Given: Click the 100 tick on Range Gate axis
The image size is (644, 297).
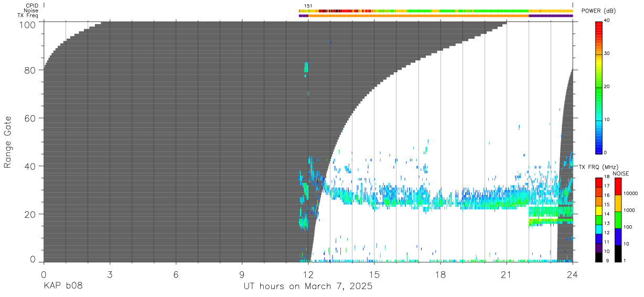Looking at the screenshot, I should tap(27, 25).
